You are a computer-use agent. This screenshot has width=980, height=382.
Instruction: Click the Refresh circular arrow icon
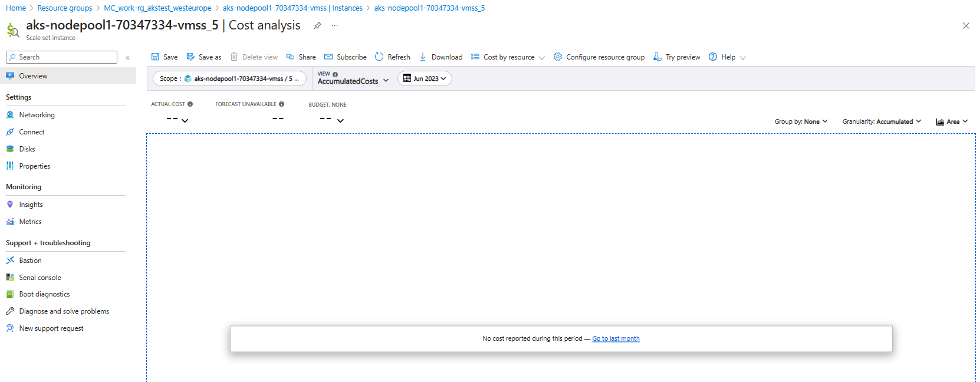(379, 57)
